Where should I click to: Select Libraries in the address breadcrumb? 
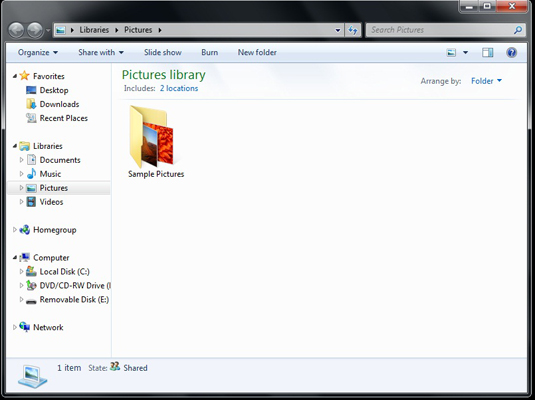[94, 30]
